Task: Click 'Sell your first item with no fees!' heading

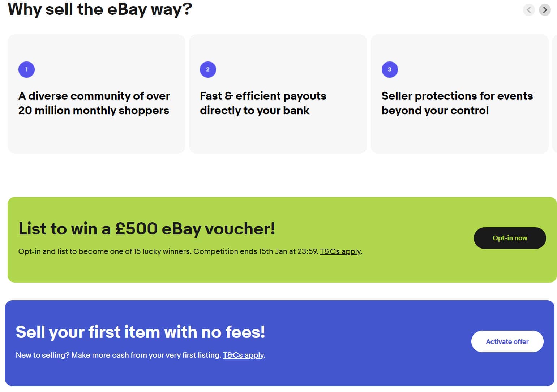Action: click(140, 332)
